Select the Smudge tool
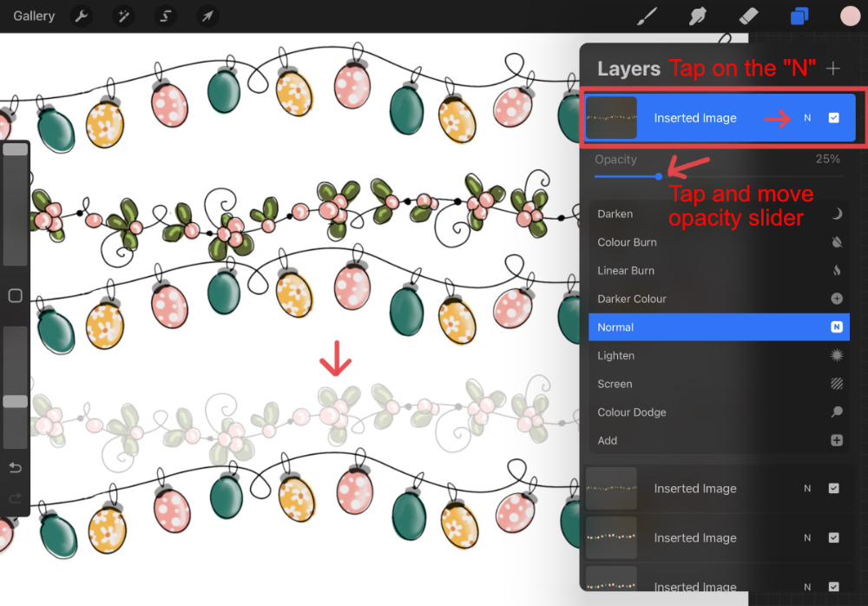The image size is (868, 606). pyautogui.click(x=697, y=15)
